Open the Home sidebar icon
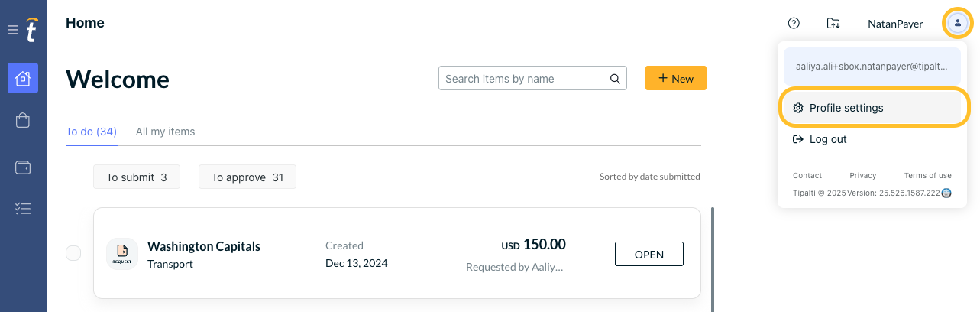 pyautogui.click(x=23, y=78)
